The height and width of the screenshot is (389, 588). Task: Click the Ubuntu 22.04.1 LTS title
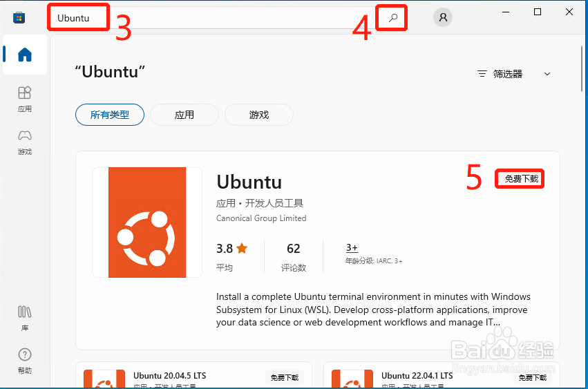click(x=417, y=375)
